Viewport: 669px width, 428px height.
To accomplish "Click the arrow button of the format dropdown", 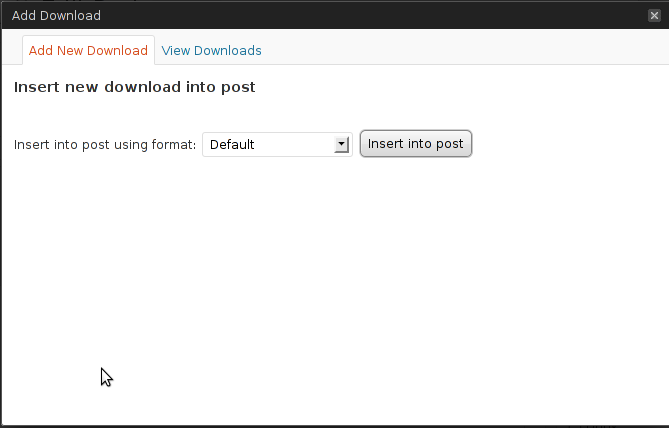I will click(341, 145).
